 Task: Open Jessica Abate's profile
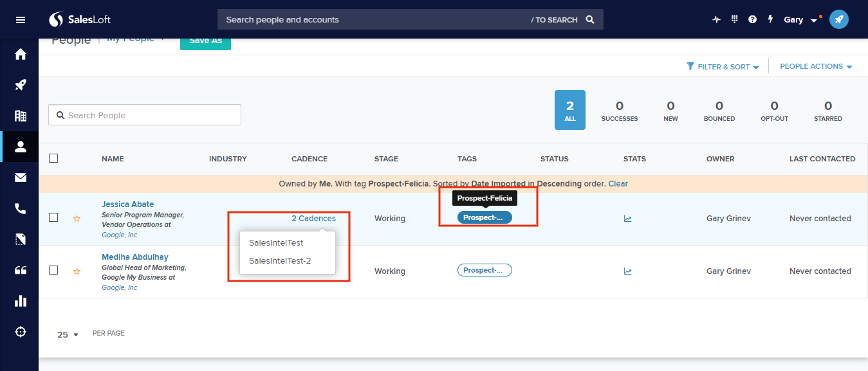(128, 204)
